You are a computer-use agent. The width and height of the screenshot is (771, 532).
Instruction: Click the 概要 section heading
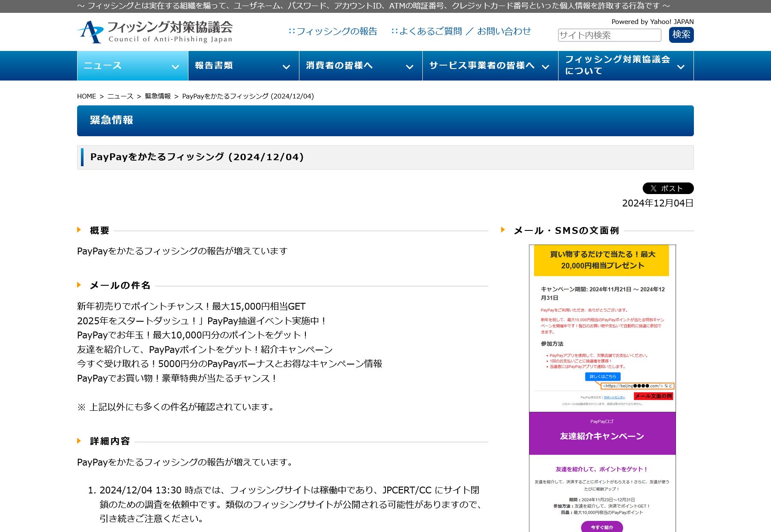(100, 230)
